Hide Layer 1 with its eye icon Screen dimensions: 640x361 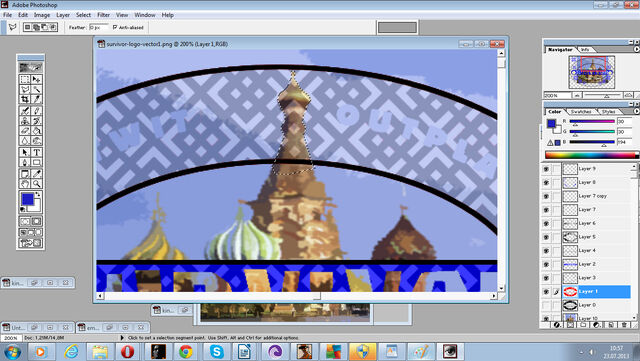point(546,292)
